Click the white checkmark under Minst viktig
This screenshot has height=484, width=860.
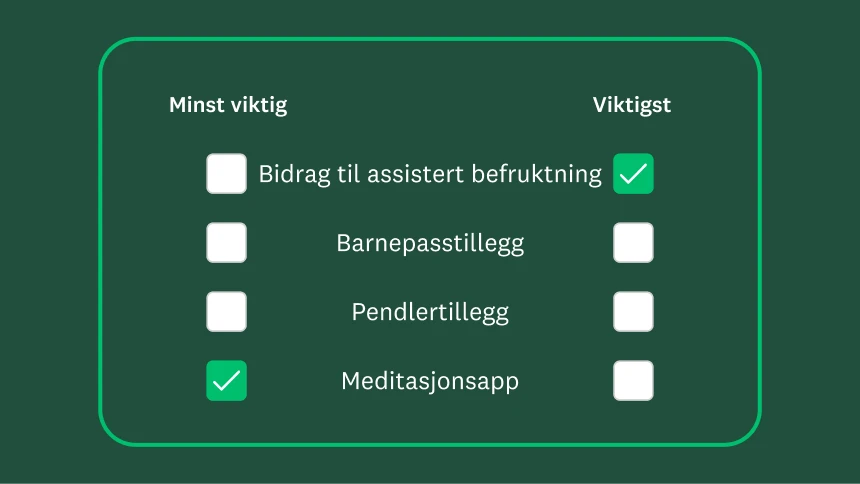226,381
